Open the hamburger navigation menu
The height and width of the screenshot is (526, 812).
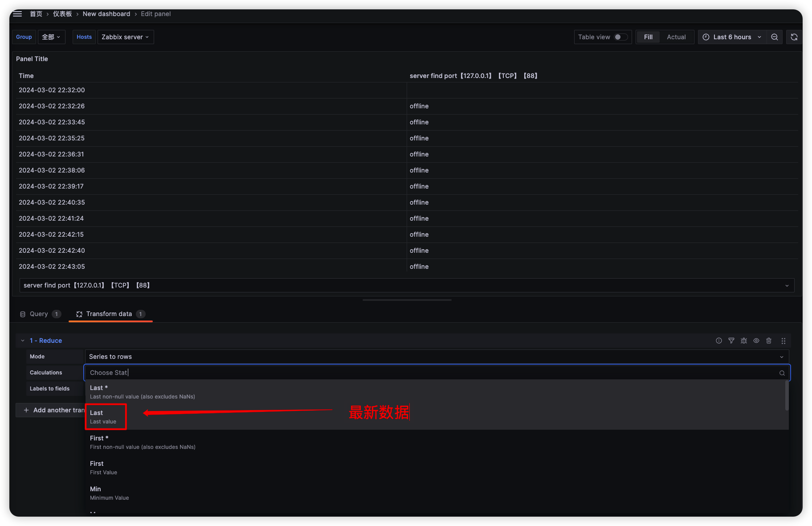(17, 14)
